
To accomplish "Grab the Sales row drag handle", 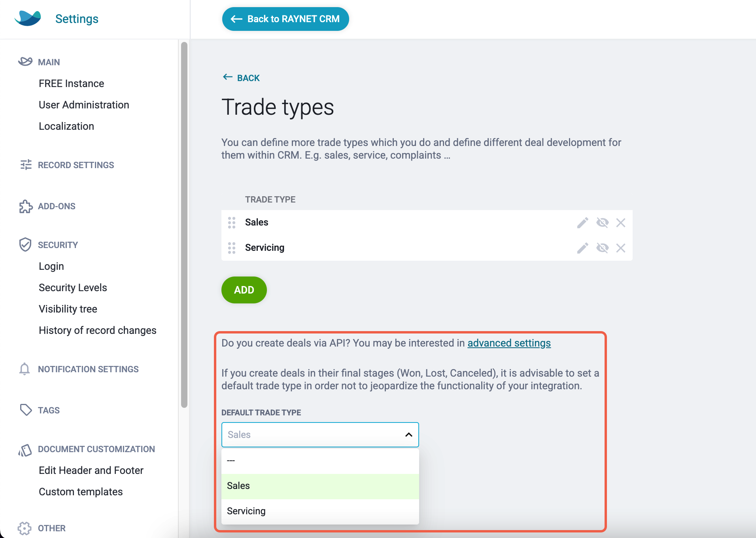I will (x=232, y=223).
